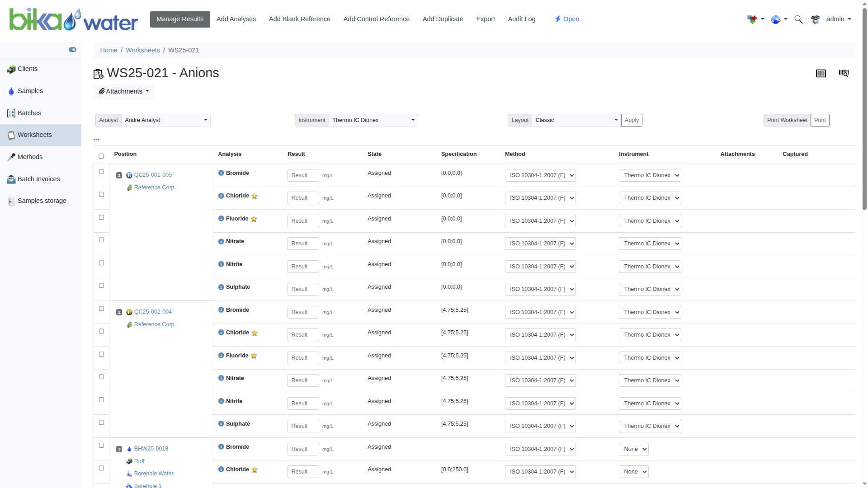This screenshot has width=868, height=488.
Task: Click the barcode scan search icon
Action: [x=844, y=73]
